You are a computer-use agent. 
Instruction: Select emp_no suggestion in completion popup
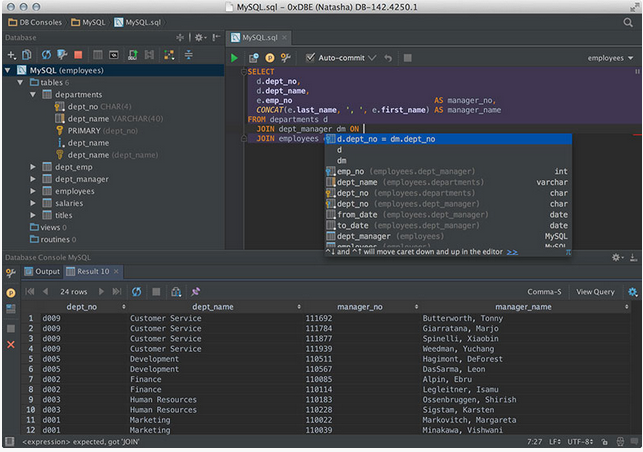(x=448, y=171)
